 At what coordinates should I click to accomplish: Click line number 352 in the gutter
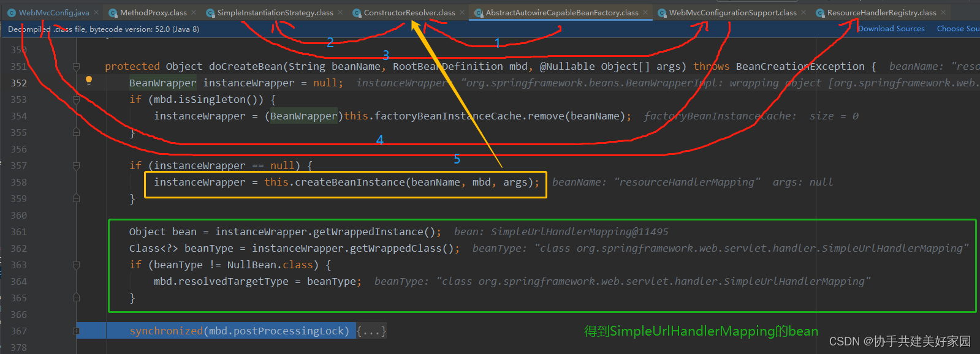(x=18, y=83)
